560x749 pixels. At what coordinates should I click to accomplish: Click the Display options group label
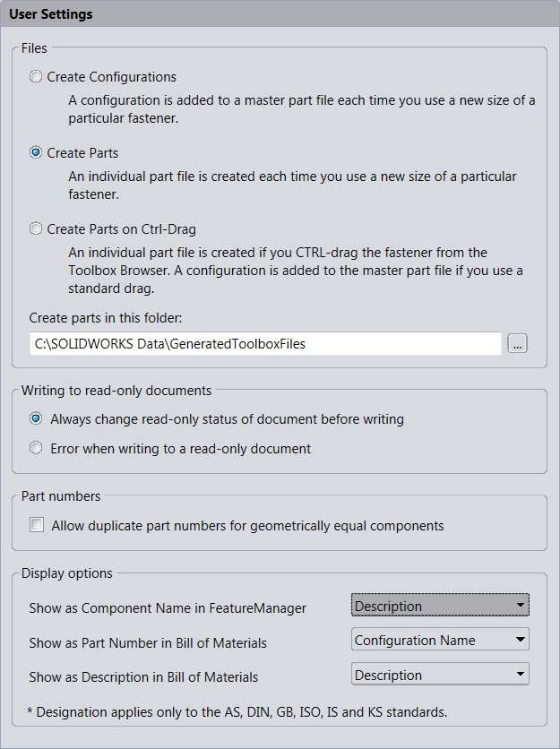(x=67, y=573)
